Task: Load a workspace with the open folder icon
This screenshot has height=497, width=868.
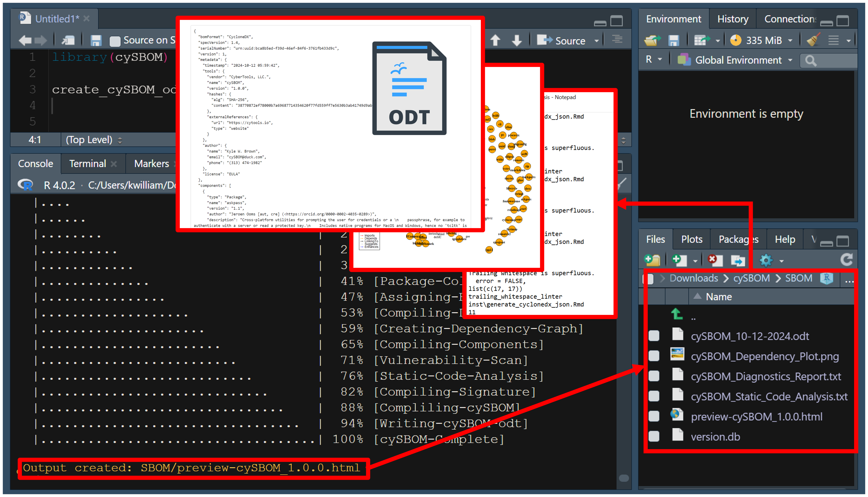Action: (652, 40)
